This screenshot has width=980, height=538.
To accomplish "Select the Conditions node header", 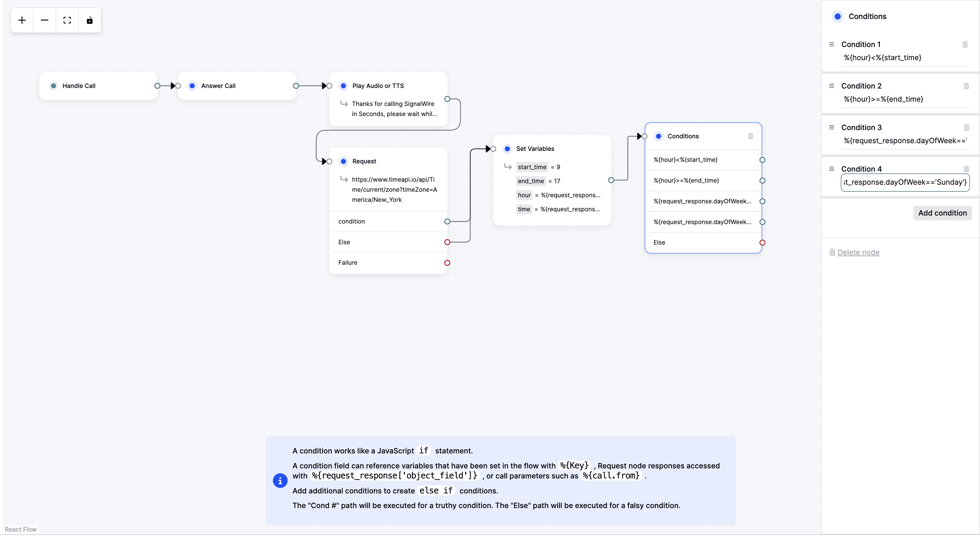I will point(703,136).
